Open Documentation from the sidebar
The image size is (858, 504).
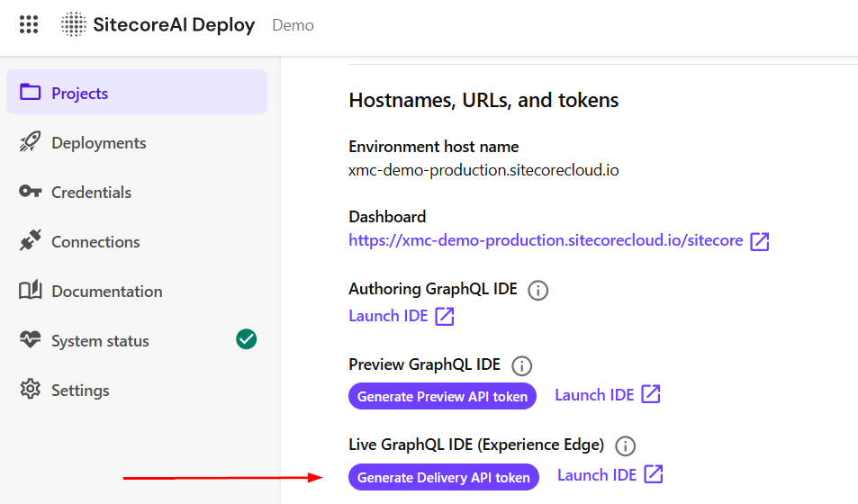(x=137, y=291)
